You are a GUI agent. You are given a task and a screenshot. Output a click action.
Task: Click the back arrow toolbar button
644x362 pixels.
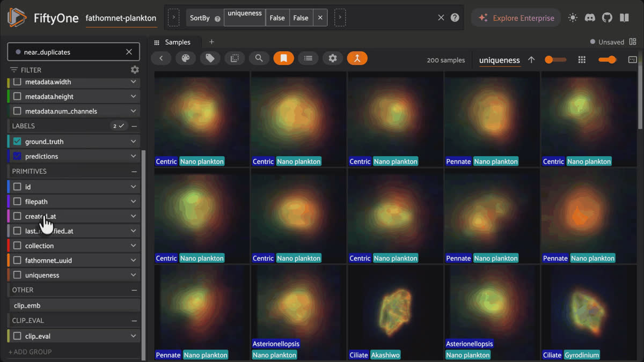(x=161, y=58)
